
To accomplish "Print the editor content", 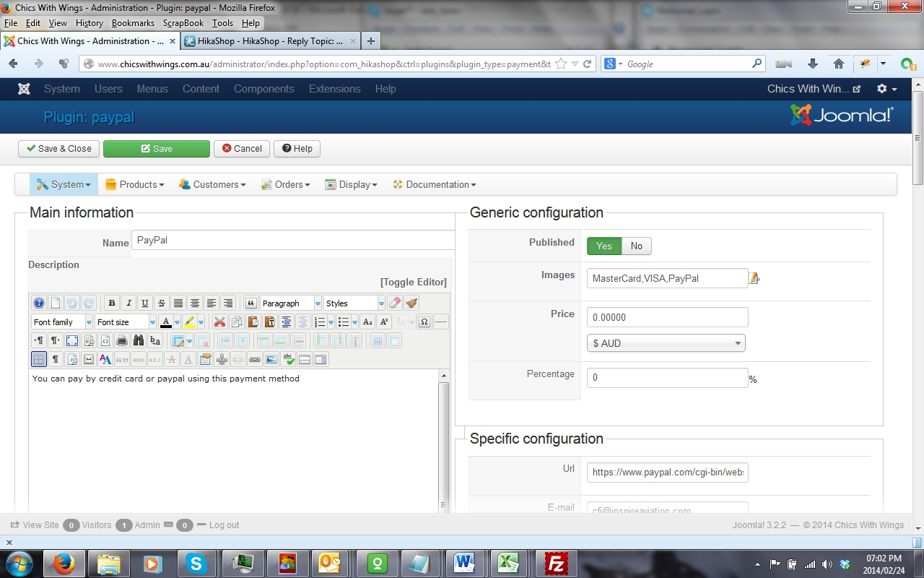I will click(x=122, y=341).
